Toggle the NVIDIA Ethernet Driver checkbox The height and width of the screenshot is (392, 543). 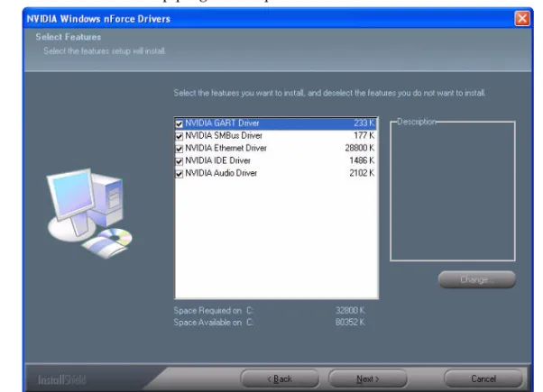(179, 149)
